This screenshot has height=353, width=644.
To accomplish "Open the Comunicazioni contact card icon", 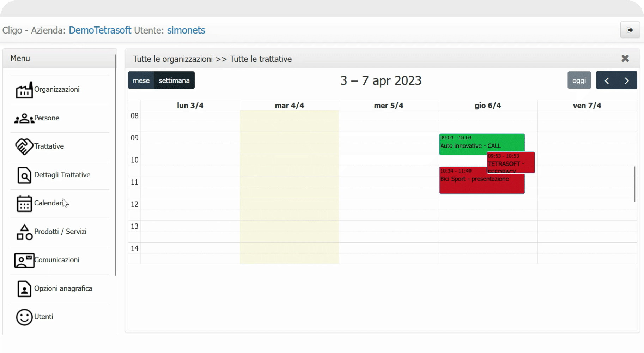I will click(x=24, y=260).
